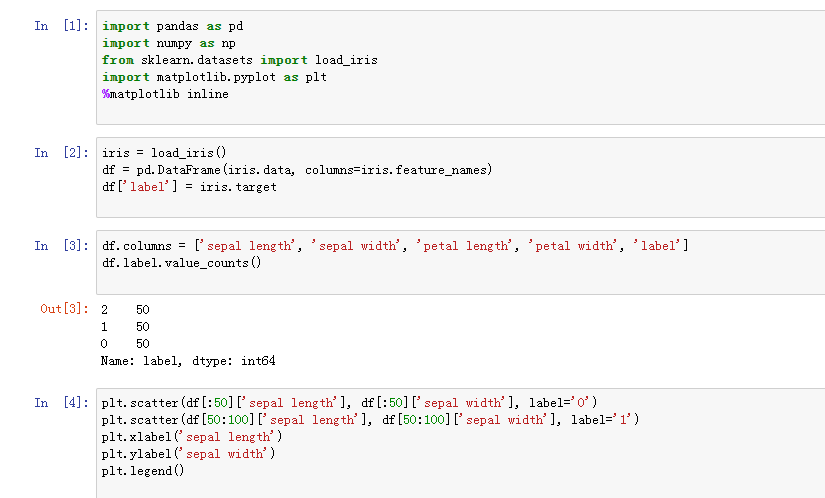Click the df['label'] = iris.target line

[189, 187]
